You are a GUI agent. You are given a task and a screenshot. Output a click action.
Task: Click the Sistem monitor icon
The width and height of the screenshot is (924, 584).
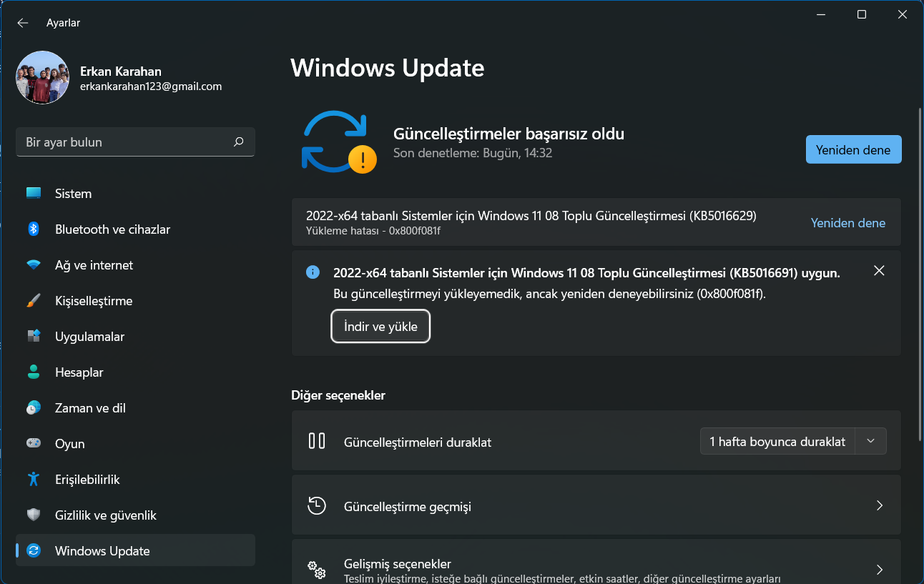coord(34,194)
